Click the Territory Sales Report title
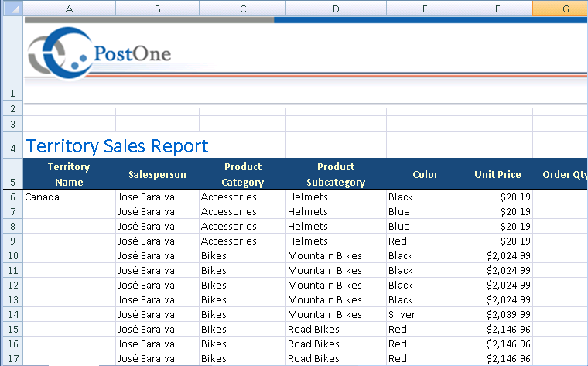Image resolution: width=588 pixels, height=366 pixels. pyautogui.click(x=117, y=146)
